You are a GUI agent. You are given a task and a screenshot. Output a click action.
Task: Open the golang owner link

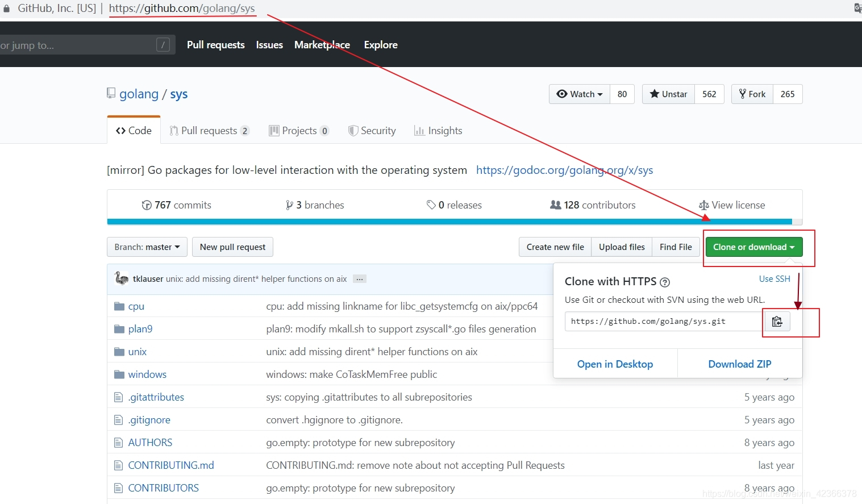point(139,94)
